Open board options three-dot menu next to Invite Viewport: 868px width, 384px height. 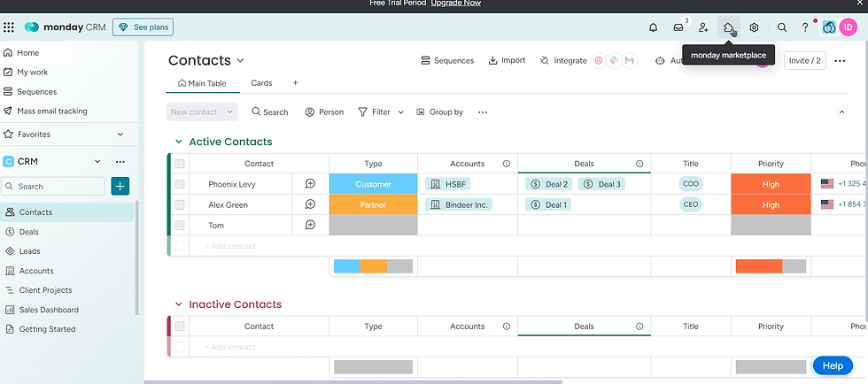tap(840, 61)
